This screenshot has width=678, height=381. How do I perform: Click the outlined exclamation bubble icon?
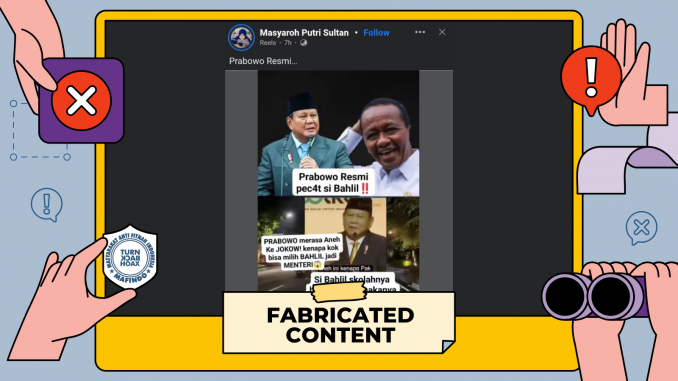point(47,205)
